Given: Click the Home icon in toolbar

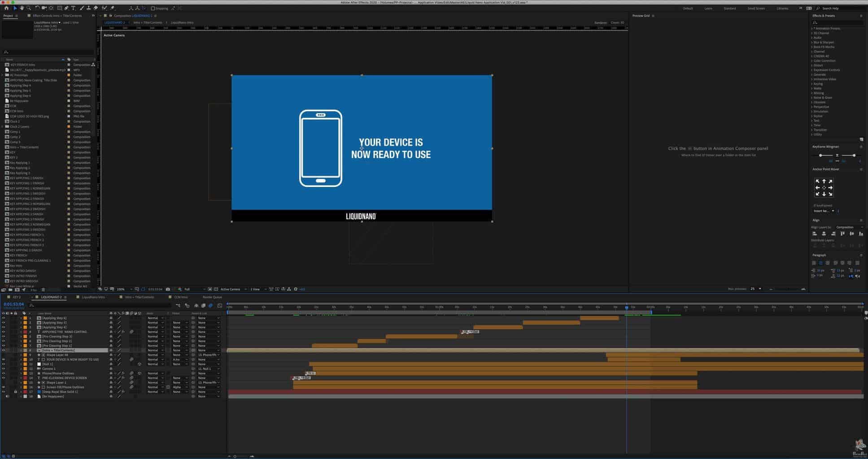Looking at the screenshot, I should 6,8.
